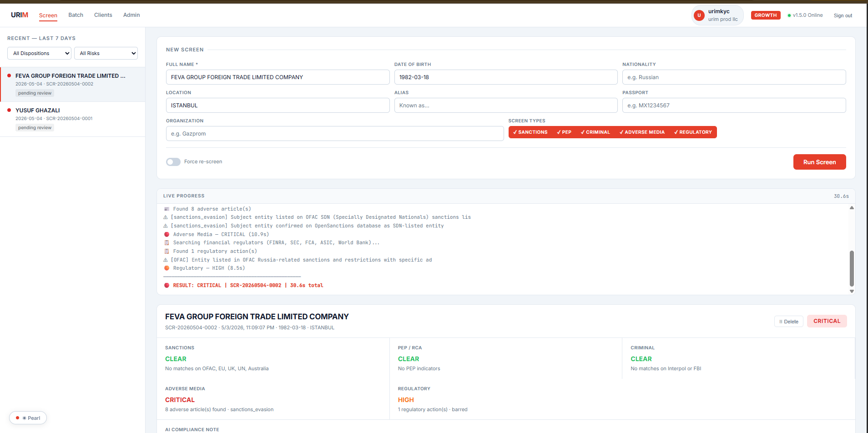
Task: Toggle the Force re-screen switch
Action: click(x=173, y=162)
